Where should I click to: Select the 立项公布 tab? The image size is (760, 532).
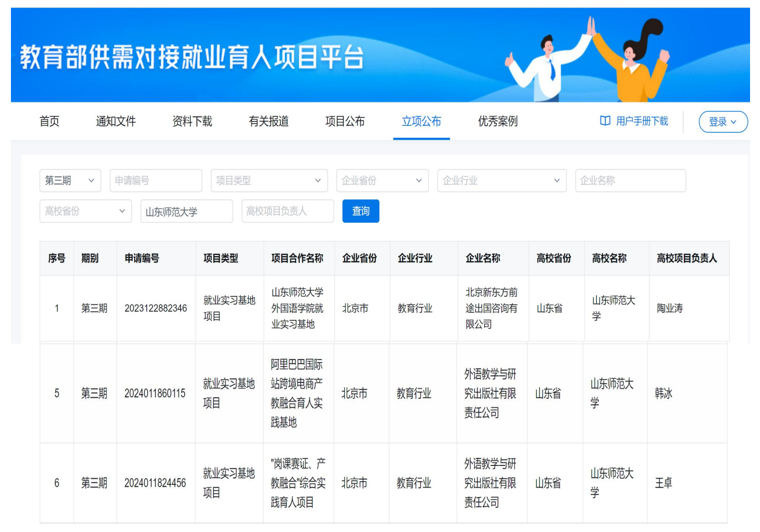pyautogui.click(x=421, y=121)
